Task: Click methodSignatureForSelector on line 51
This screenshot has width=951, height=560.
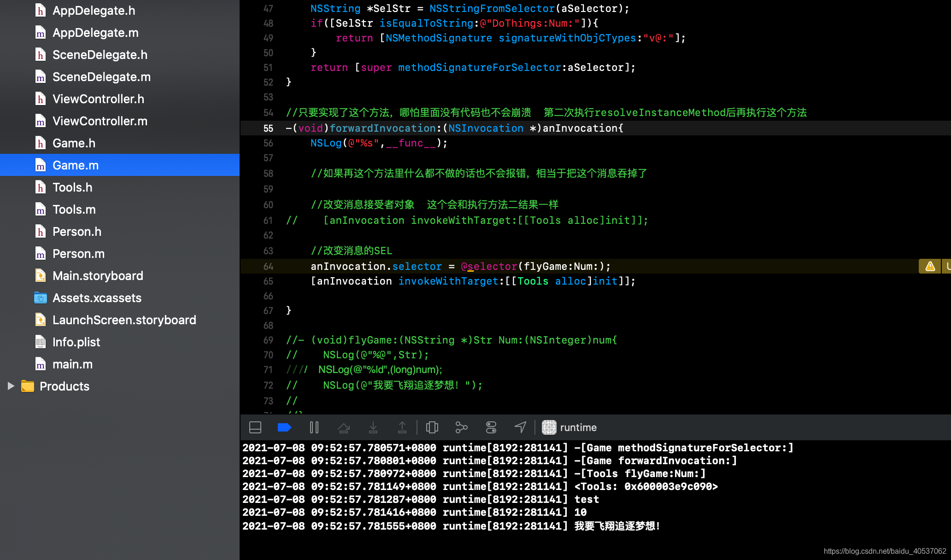Action: 480,68
